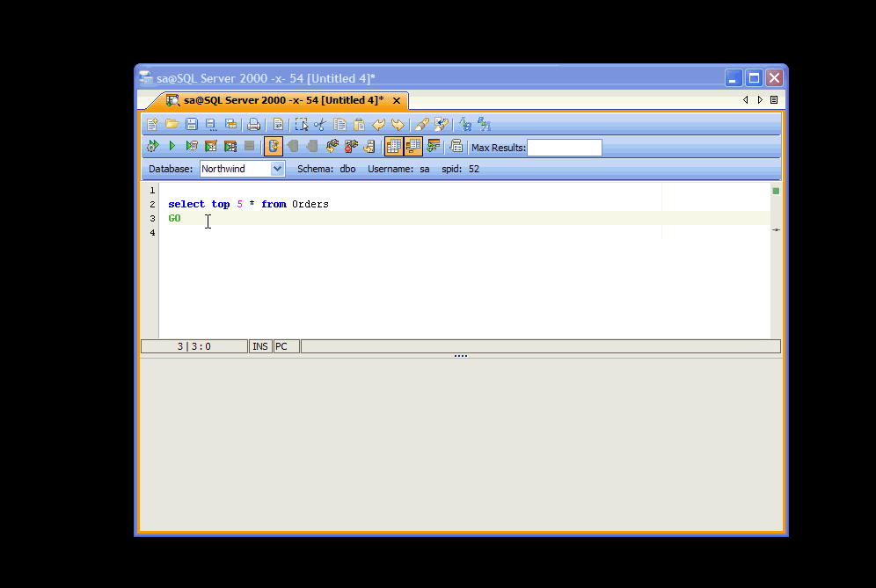Click the Redo arrow icon
The height and width of the screenshot is (588, 876).
click(x=398, y=124)
